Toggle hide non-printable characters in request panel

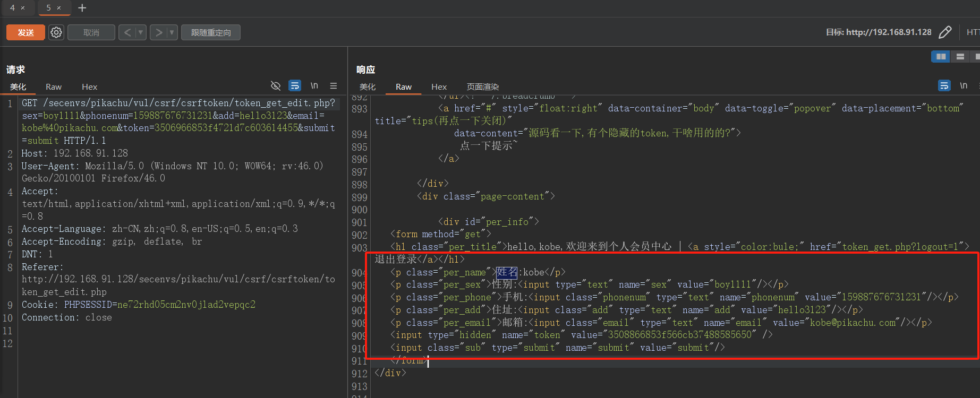tap(276, 85)
